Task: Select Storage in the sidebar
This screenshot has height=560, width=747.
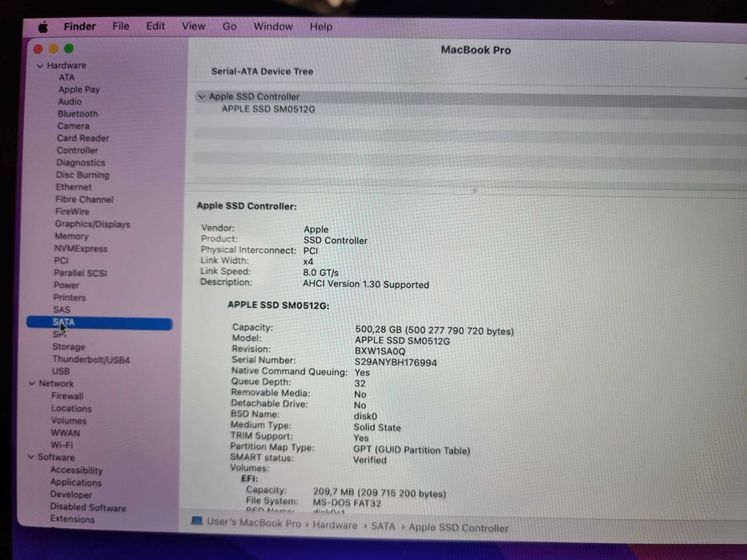Action: 69,346
